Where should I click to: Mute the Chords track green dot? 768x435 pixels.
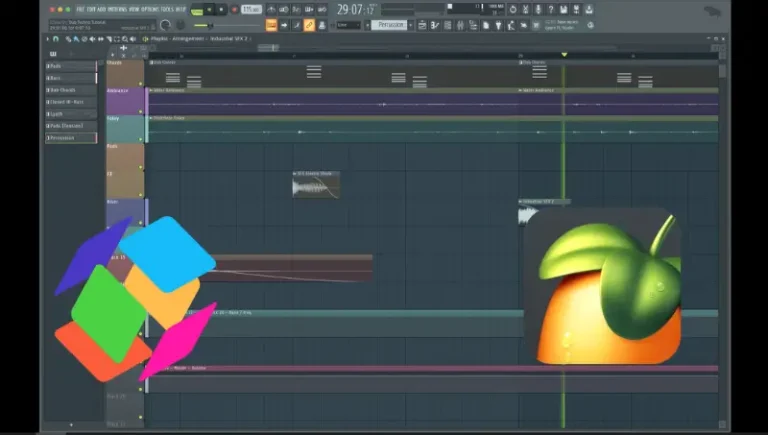(x=141, y=84)
